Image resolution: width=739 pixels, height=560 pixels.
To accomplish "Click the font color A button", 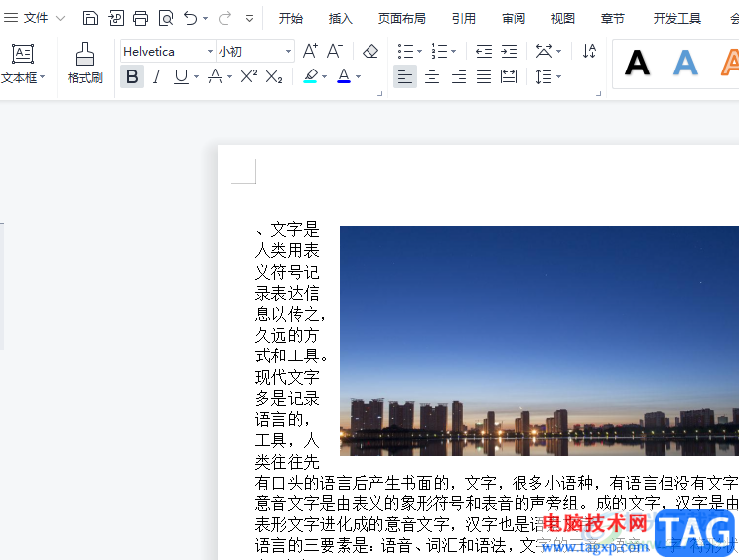I will 344,76.
